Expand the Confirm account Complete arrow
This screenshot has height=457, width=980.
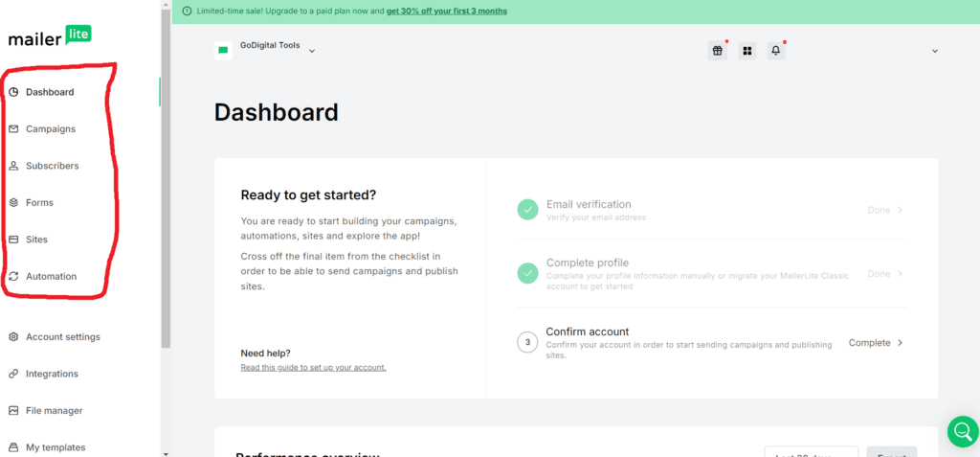[900, 342]
